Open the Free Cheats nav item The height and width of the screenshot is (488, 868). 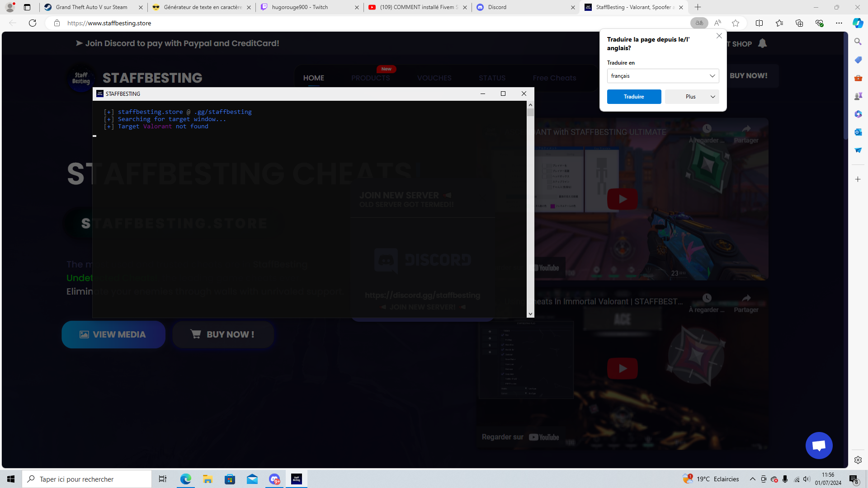(554, 78)
